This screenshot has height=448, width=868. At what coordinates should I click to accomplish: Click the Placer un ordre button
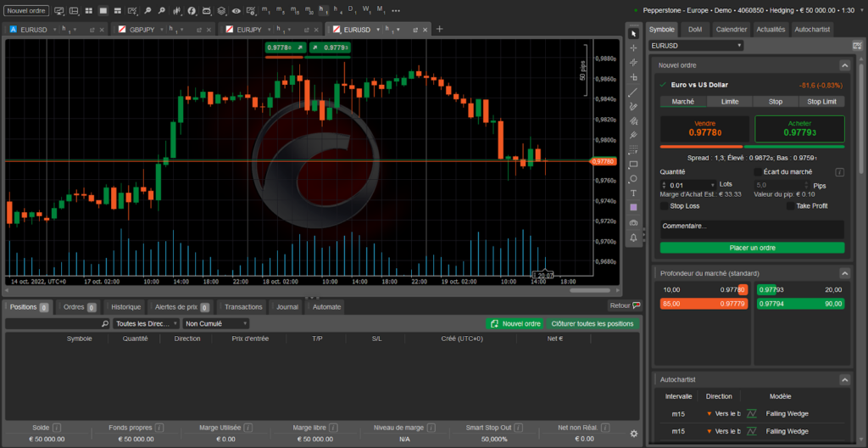tap(753, 248)
